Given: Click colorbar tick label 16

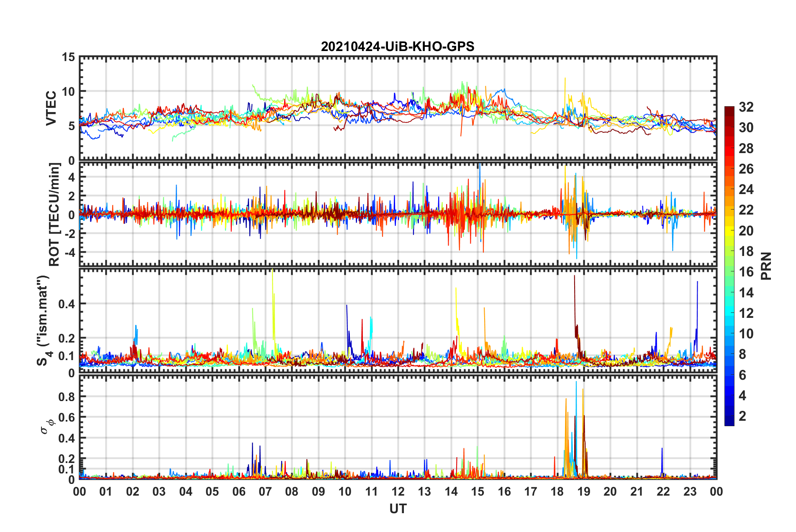Looking at the screenshot, I should coord(745,272).
